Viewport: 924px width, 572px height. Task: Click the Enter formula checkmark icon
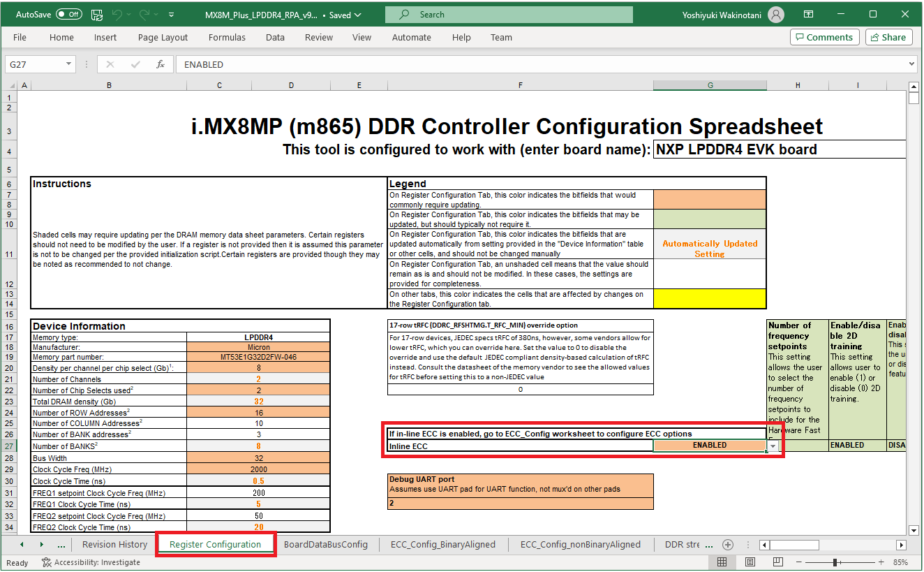[x=135, y=64]
